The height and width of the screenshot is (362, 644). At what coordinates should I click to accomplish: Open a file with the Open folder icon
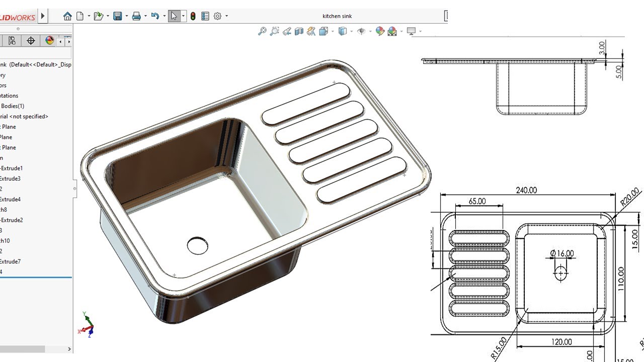click(99, 16)
